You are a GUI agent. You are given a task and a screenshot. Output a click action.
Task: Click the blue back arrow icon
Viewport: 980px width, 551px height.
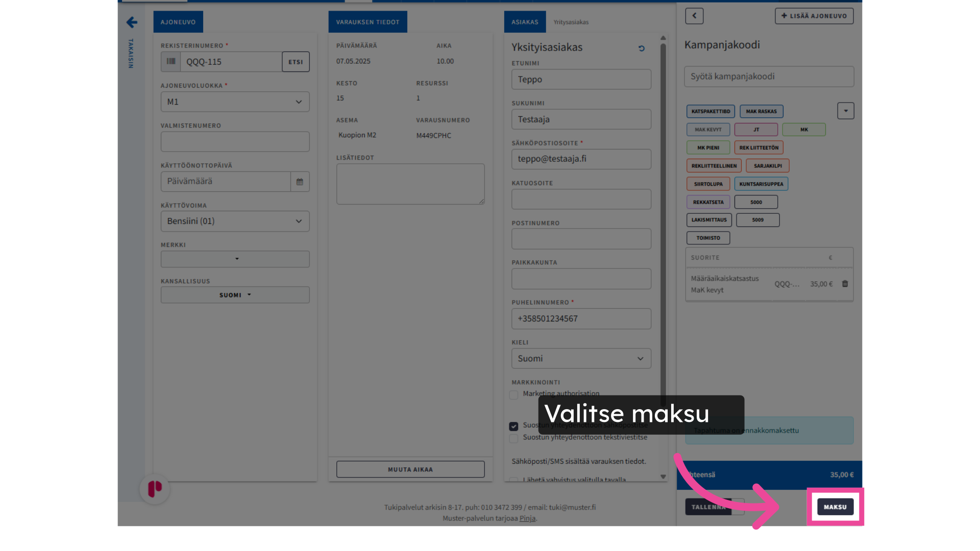[132, 22]
